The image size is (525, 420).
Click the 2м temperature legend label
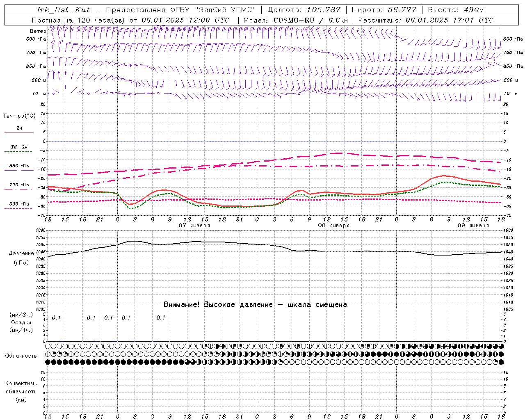tap(19, 128)
